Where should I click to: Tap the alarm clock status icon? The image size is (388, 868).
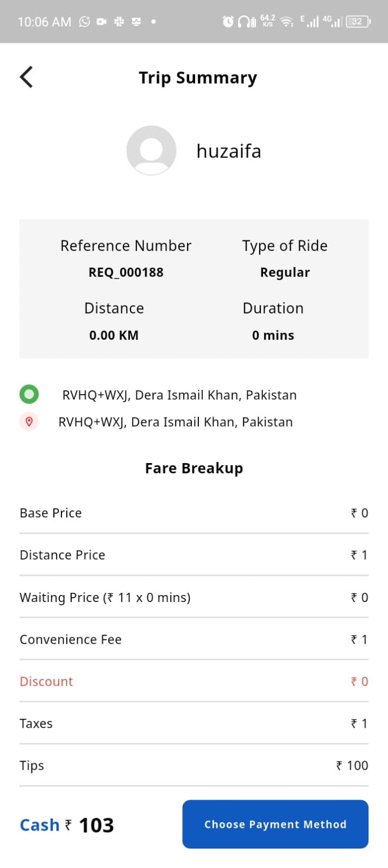click(x=228, y=22)
